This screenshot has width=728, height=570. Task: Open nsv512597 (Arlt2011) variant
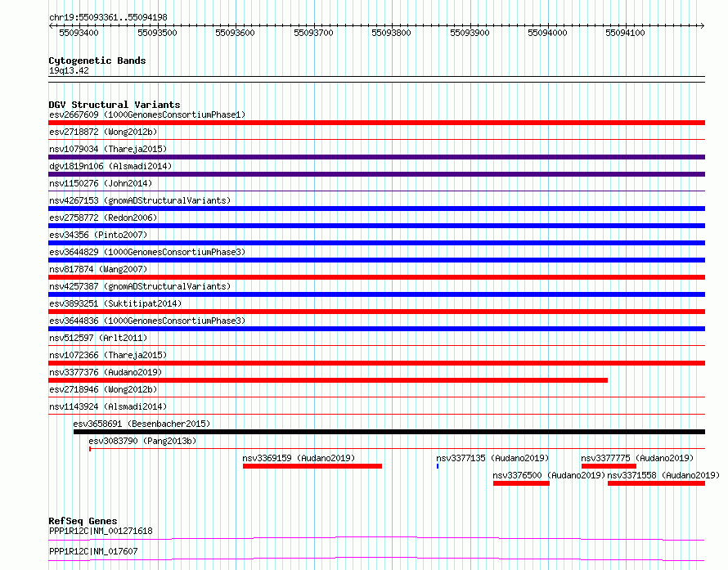[98, 338]
